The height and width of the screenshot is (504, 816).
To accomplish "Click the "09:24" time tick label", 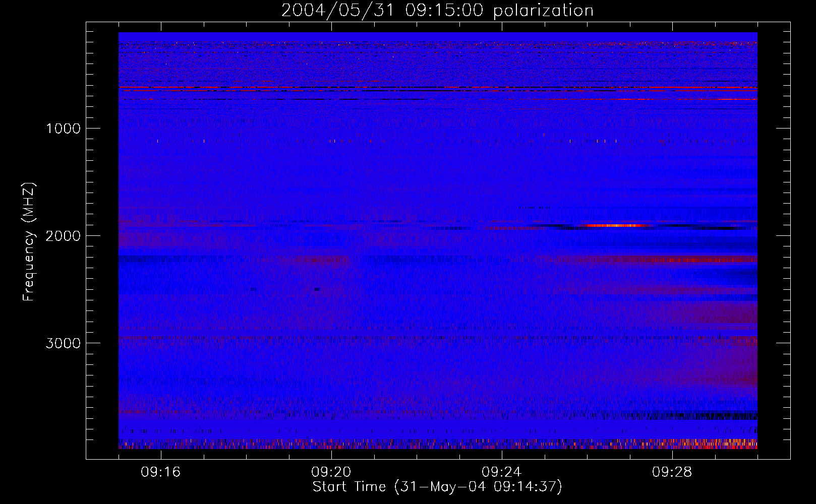I will pyautogui.click(x=502, y=472).
